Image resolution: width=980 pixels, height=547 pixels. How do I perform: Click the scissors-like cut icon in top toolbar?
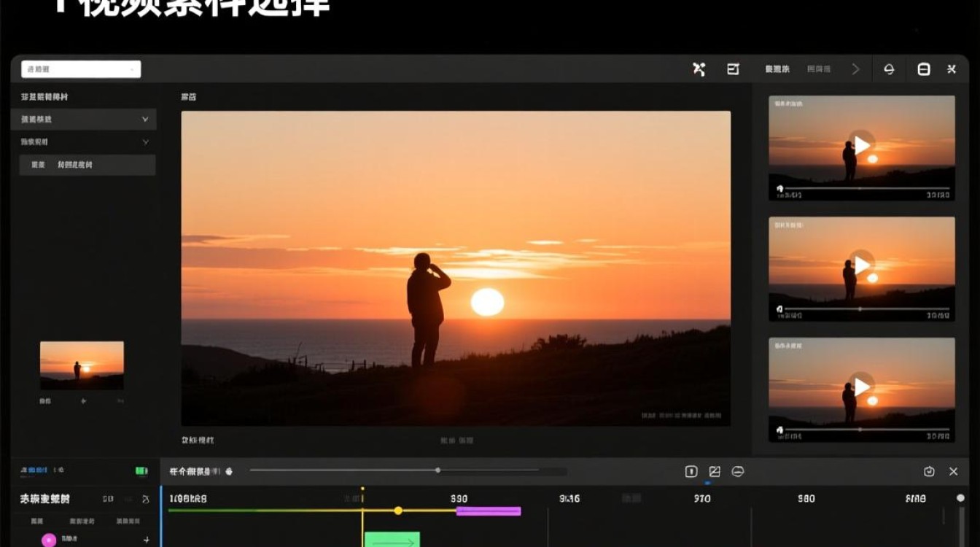tap(699, 69)
